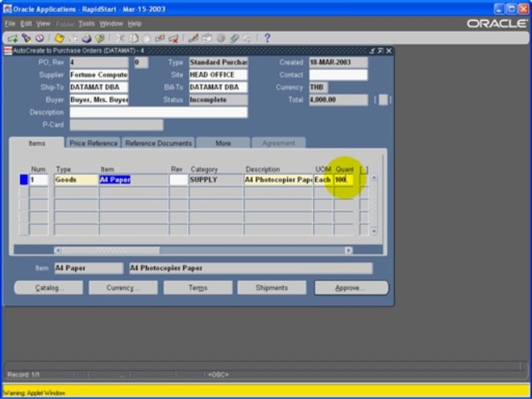
Task: Toggle the checkbox beside the Total field
Action: [x=383, y=100]
